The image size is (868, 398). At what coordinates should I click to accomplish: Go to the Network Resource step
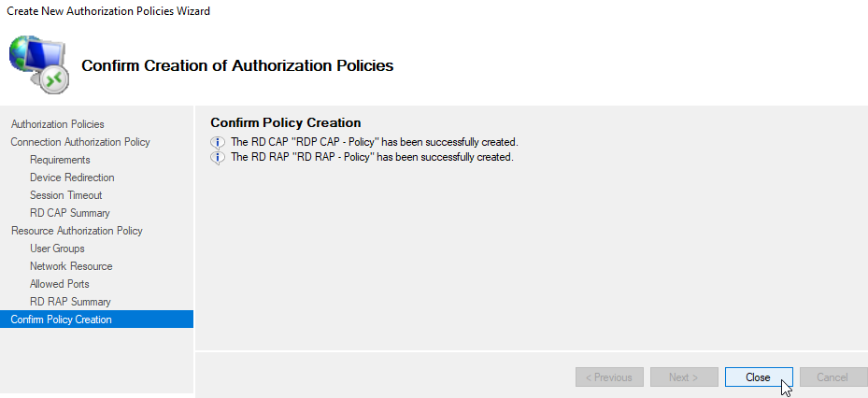tap(71, 266)
